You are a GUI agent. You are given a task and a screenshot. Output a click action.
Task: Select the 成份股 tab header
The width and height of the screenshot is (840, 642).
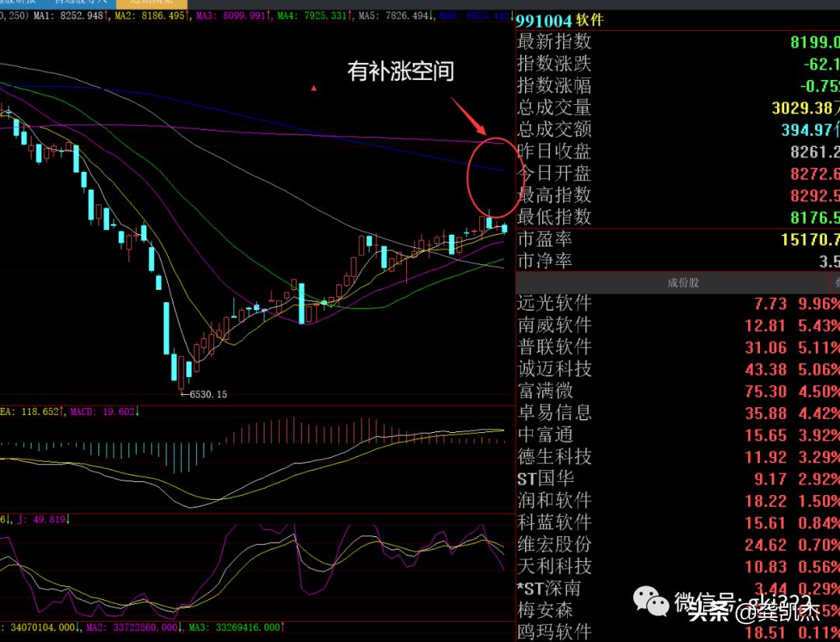683,283
